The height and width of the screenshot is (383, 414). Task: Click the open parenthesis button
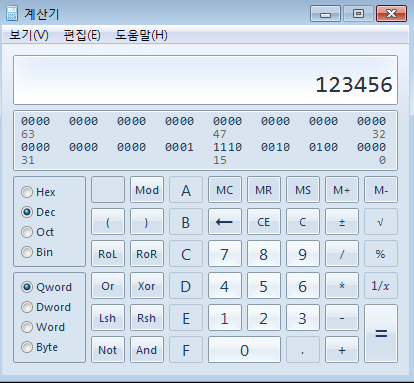tap(108, 222)
